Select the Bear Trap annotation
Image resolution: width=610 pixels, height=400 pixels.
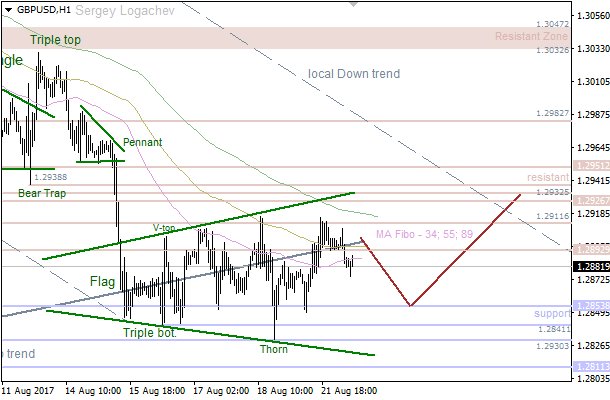[x=42, y=193]
